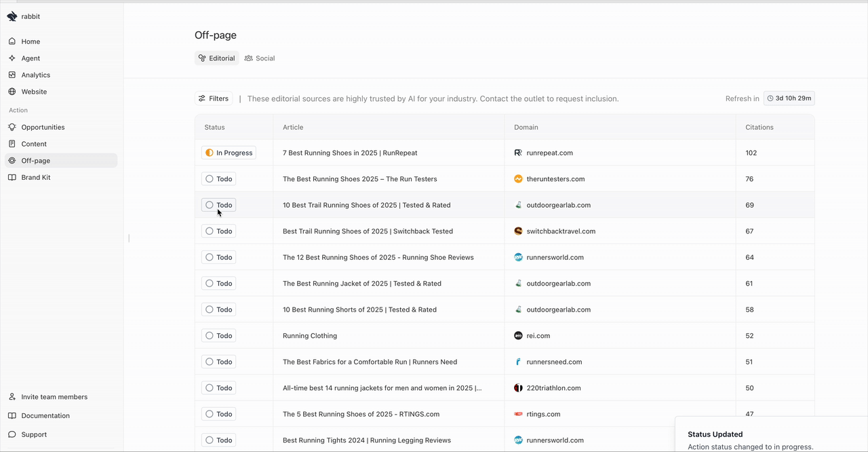The height and width of the screenshot is (452, 868).
Task: Open the Documentation link
Action: click(x=45, y=415)
